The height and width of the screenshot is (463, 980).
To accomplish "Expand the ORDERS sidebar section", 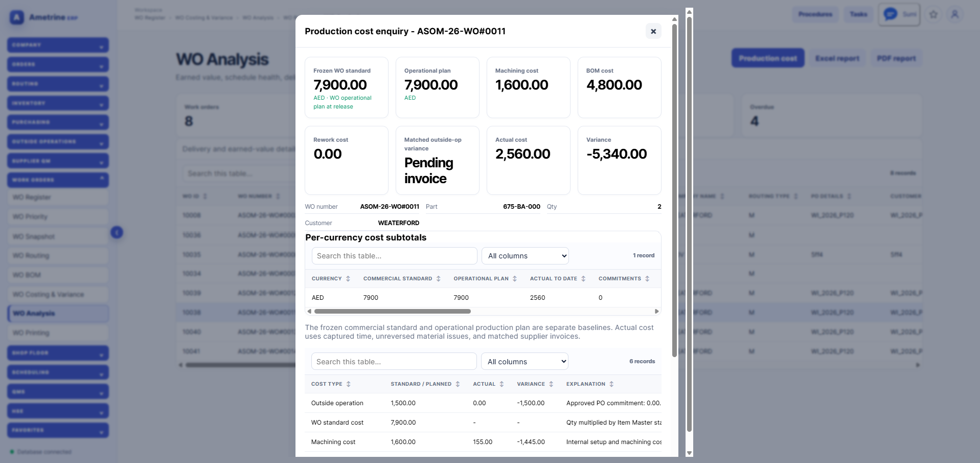I will coord(58,64).
